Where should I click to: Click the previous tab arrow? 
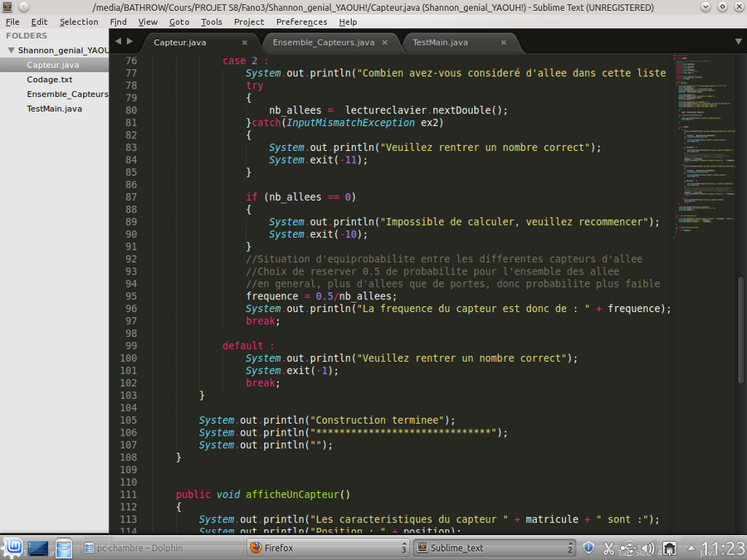[118, 41]
